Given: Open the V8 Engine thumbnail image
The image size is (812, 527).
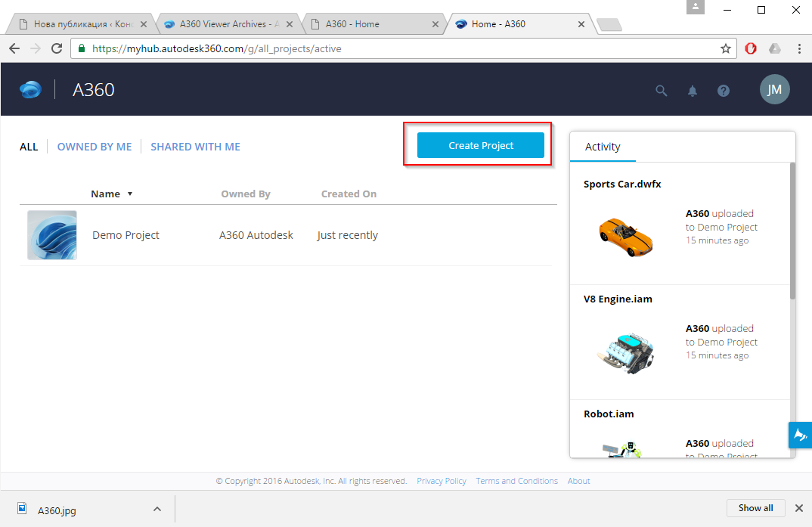Looking at the screenshot, I should point(626,353).
